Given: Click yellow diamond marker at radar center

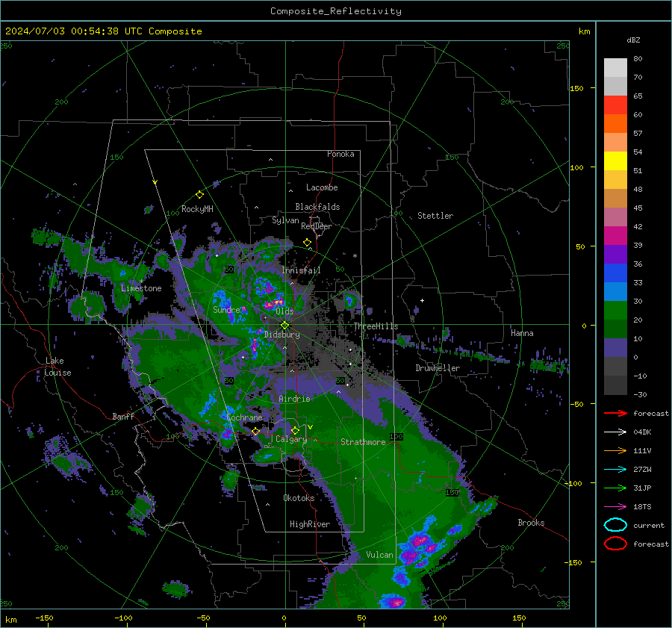Looking at the screenshot, I should (284, 325).
